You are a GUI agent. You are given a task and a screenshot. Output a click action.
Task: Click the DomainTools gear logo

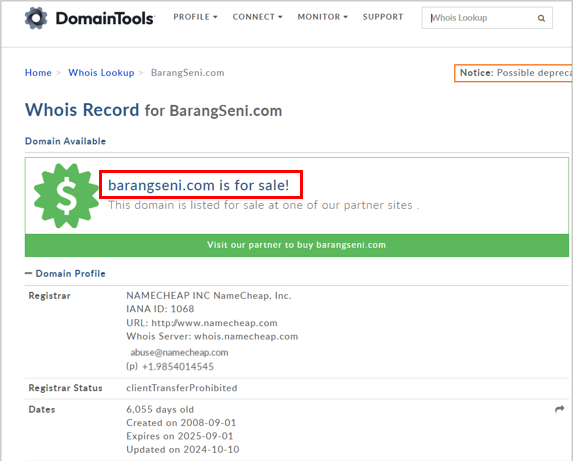(36, 18)
